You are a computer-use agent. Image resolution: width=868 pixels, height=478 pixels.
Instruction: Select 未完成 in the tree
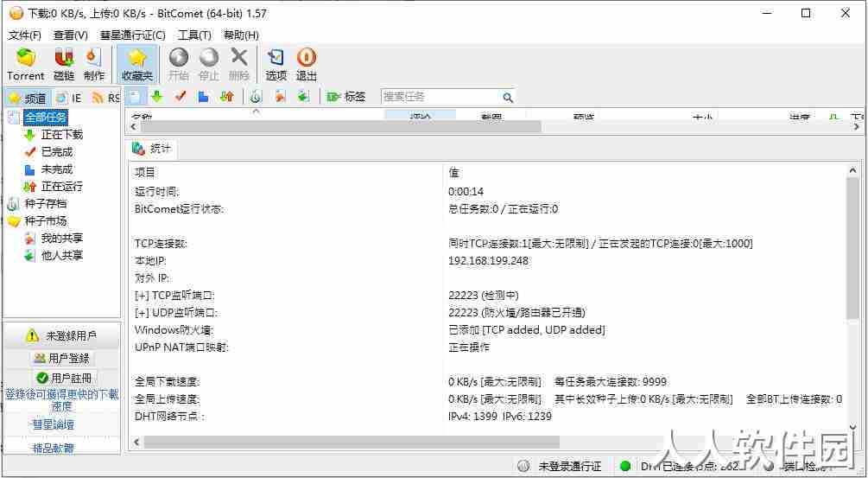pyautogui.click(x=56, y=169)
